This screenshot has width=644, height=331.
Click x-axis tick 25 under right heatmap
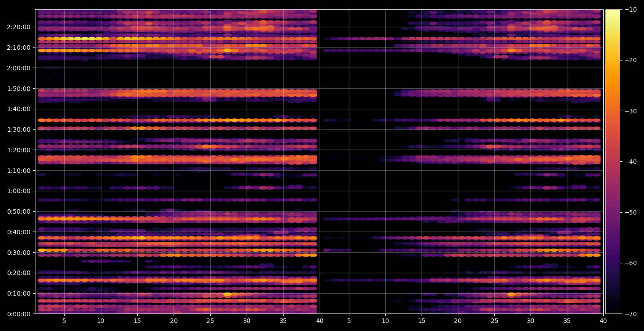coord(494,321)
